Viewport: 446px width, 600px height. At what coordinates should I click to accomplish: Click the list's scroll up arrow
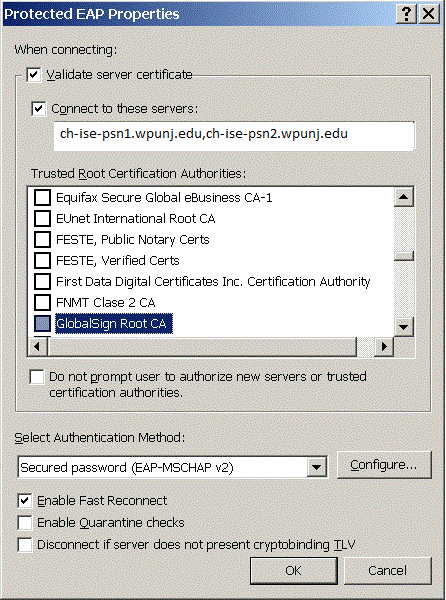click(404, 197)
